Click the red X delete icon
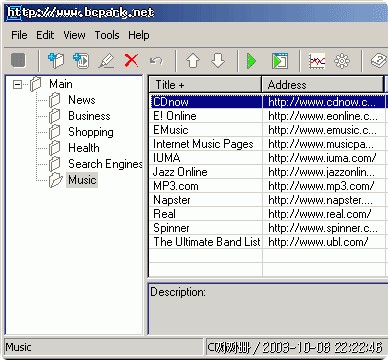Screen dimensions: 388x360 tap(131, 61)
